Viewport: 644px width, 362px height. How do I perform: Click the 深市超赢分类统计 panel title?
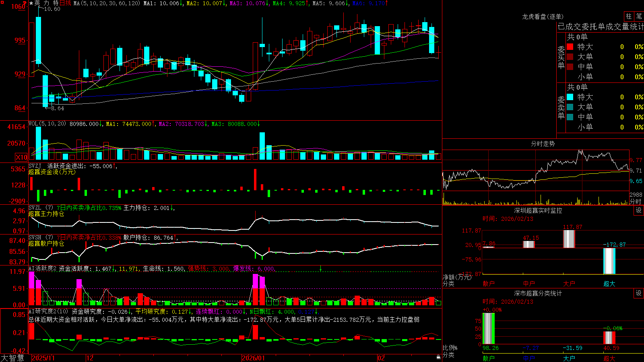pyautogui.click(x=538, y=293)
